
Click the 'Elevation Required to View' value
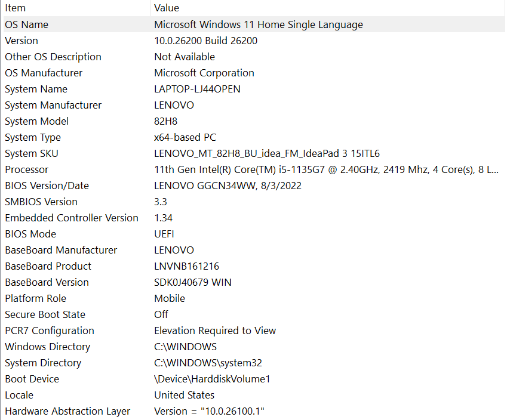[215, 331]
